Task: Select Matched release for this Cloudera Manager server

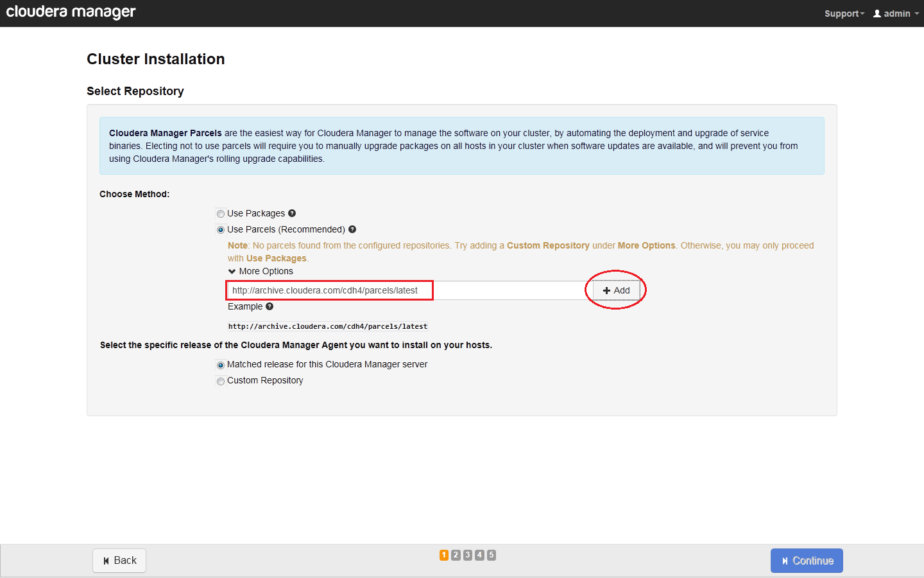Action: pos(221,365)
